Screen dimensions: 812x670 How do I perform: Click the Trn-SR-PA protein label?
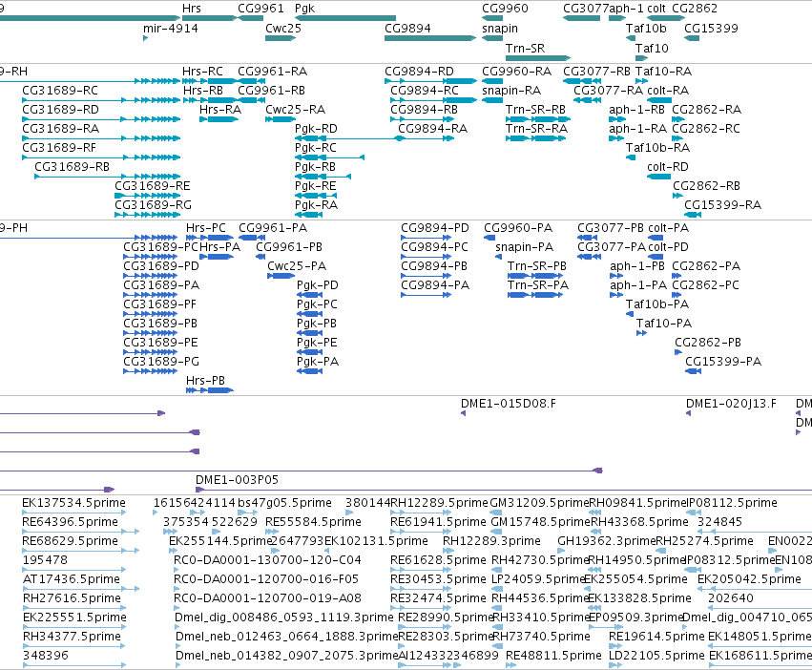click(538, 285)
